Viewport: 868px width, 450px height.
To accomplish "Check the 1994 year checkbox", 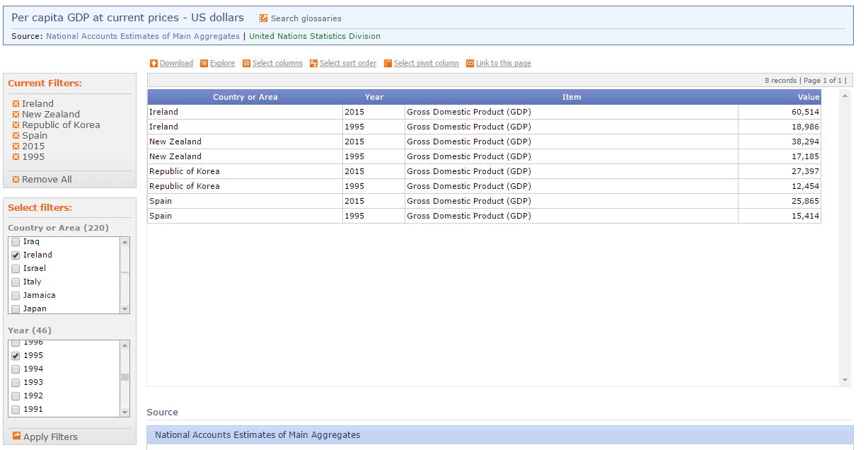I will 16,369.
